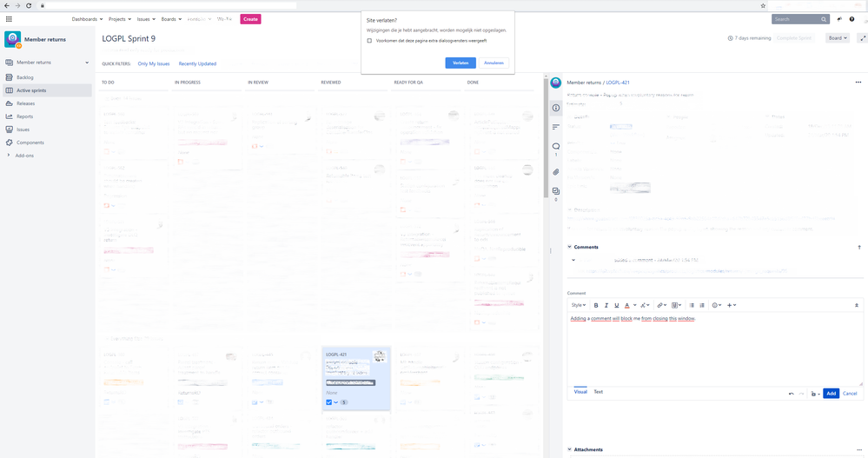Apply the Only My Issues quick filter
Viewport: 868px width, 458px height.
pyautogui.click(x=153, y=63)
